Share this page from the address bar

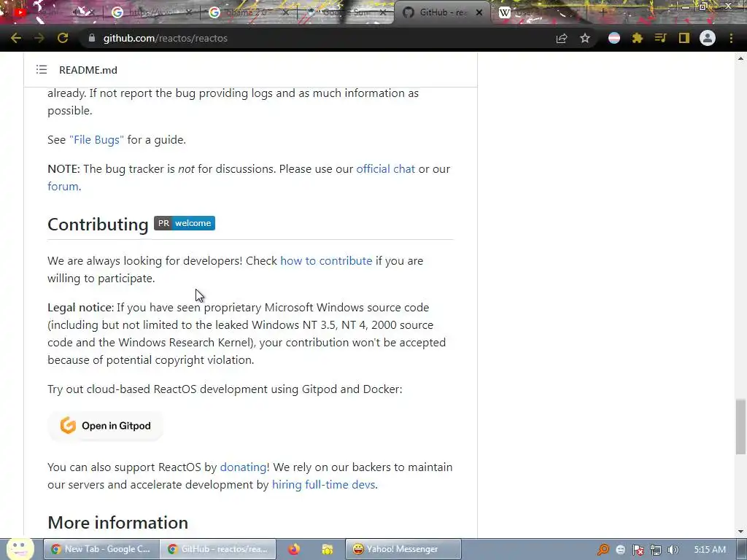coord(562,38)
